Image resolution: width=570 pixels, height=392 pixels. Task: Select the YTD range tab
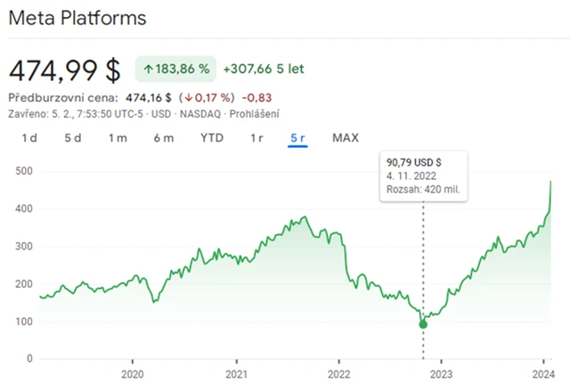point(211,138)
